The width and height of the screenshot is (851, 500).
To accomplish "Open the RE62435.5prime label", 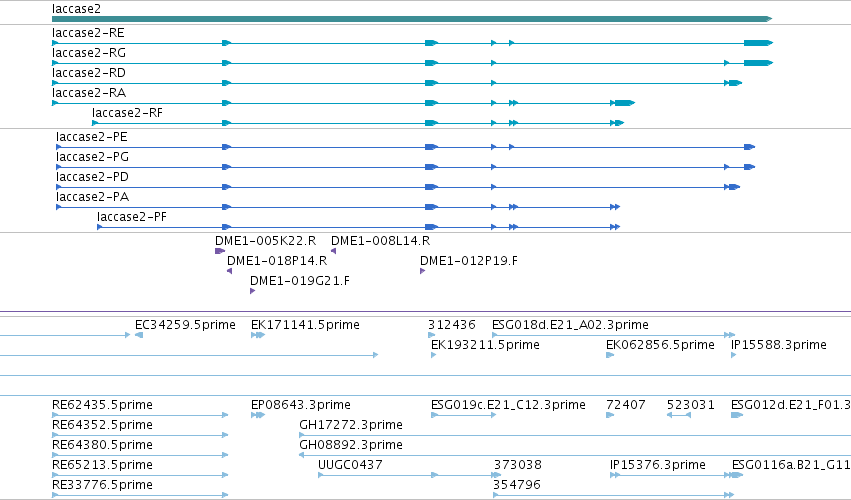I will [x=102, y=405].
